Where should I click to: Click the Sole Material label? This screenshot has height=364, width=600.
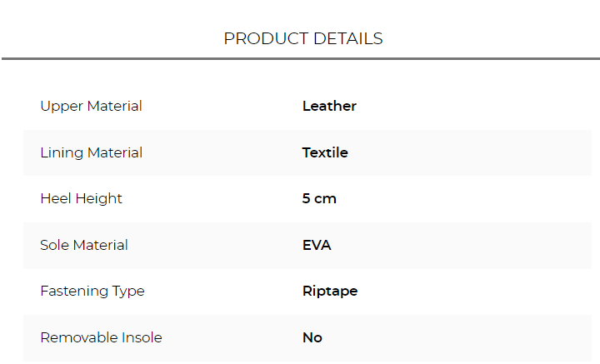point(84,246)
